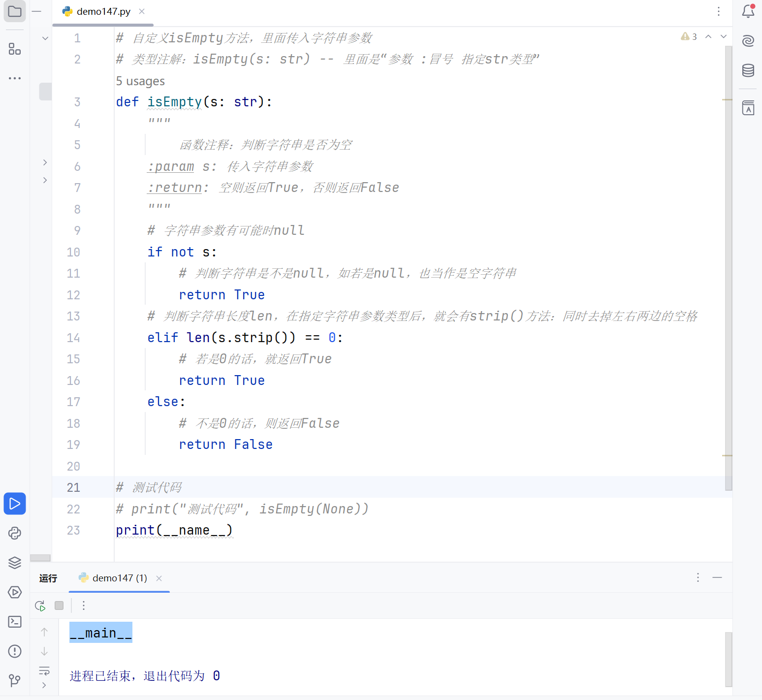Screen dimensions: 762x700
Task: Click the 'else:' line
Action: point(166,402)
